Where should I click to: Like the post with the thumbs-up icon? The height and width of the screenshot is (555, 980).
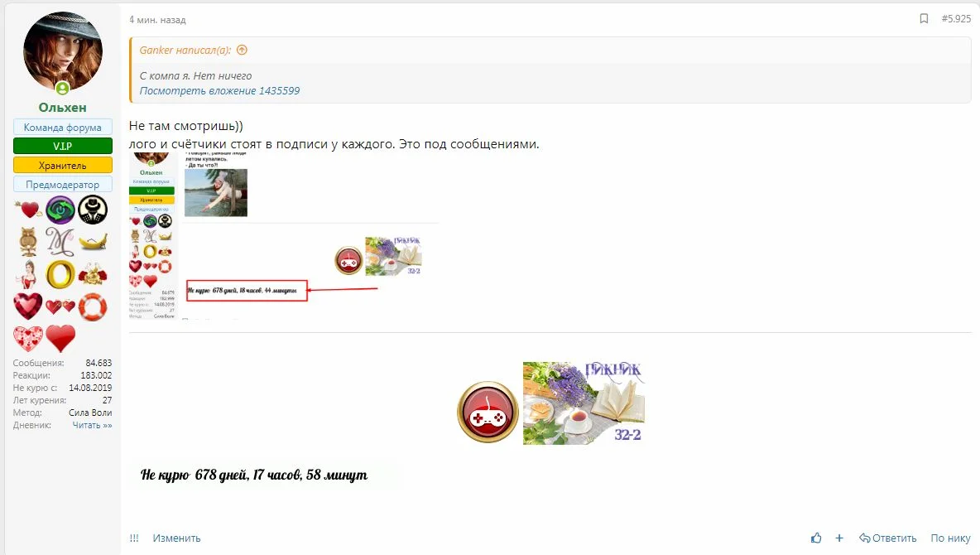pos(816,538)
